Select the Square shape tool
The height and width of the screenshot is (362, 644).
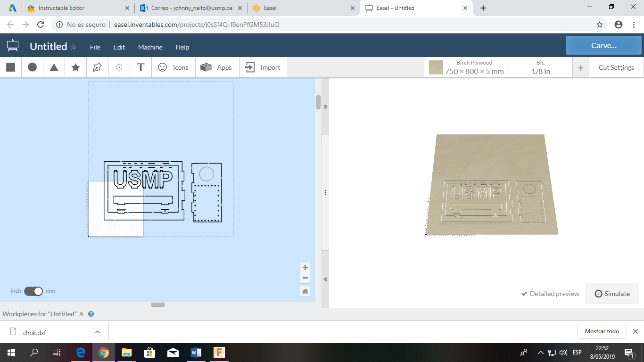point(10,67)
